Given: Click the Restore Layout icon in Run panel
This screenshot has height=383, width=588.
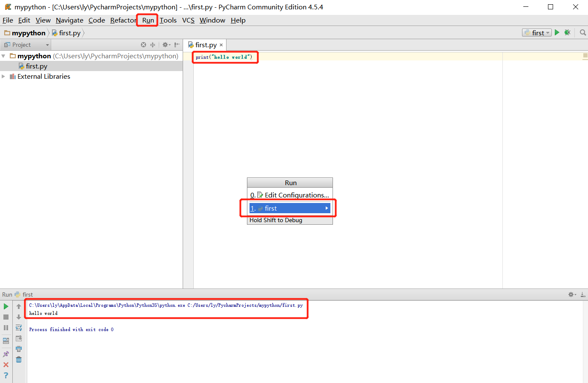Looking at the screenshot, I should (6, 341).
